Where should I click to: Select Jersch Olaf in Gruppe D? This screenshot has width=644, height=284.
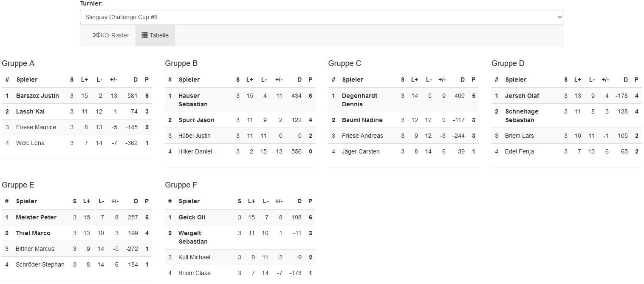click(522, 96)
